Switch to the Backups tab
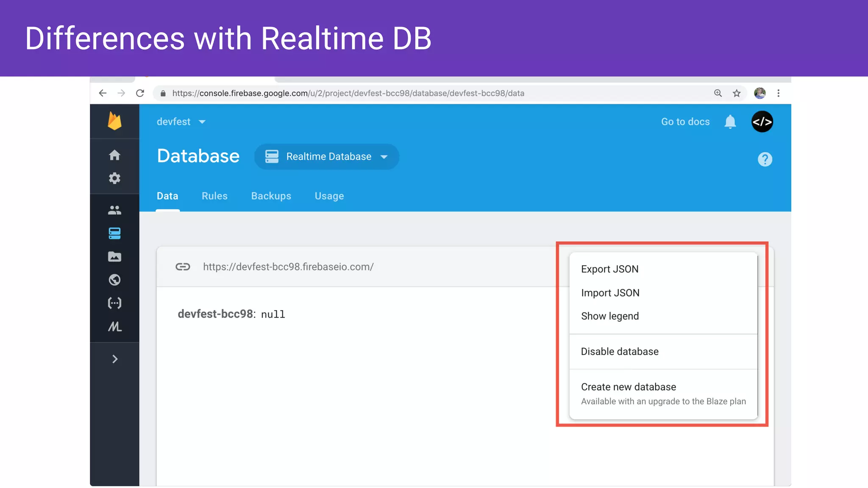Image resolution: width=868 pixels, height=488 pixels. click(x=271, y=196)
